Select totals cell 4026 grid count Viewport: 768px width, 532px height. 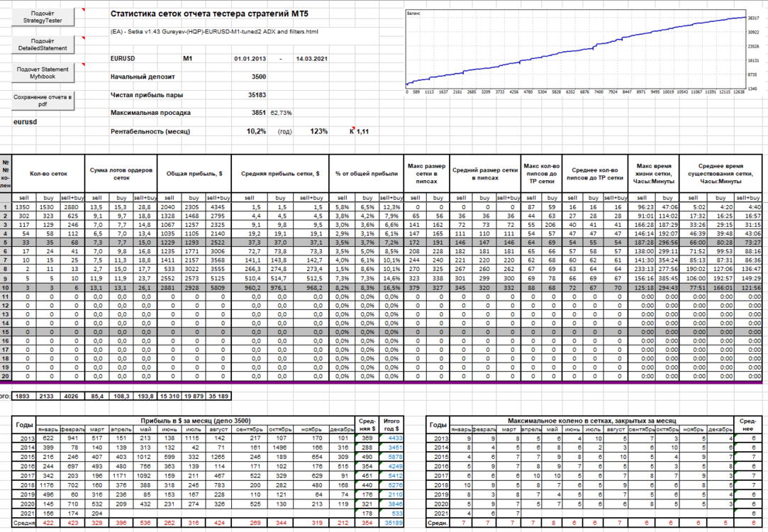pos(72,397)
